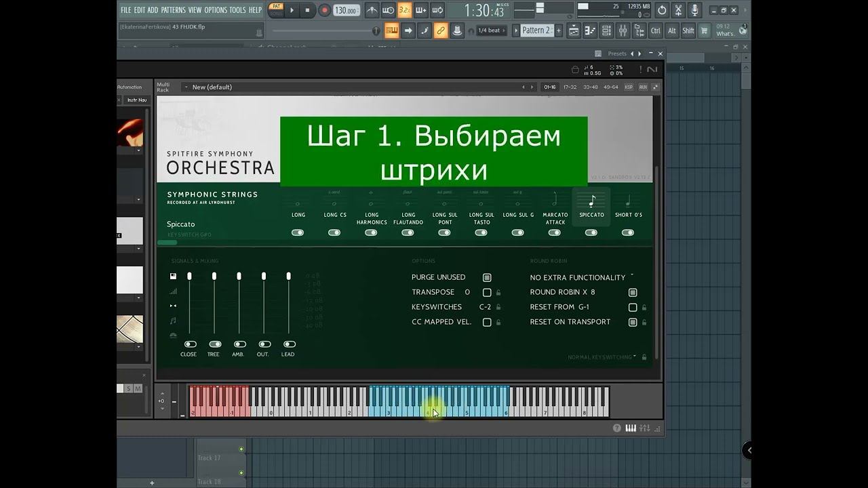Screen dimensions: 868x488
Task: Open the Playlist view icon
Action: 574,30
